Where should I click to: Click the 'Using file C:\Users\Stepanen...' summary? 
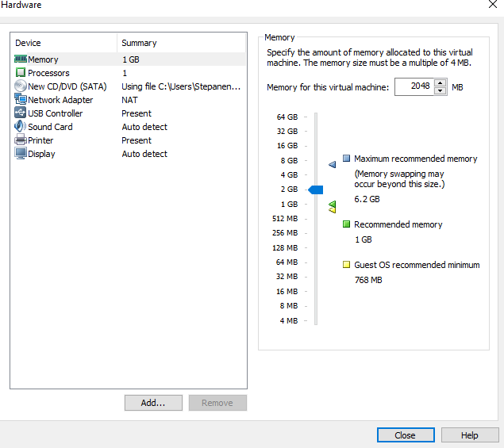pyautogui.click(x=181, y=86)
